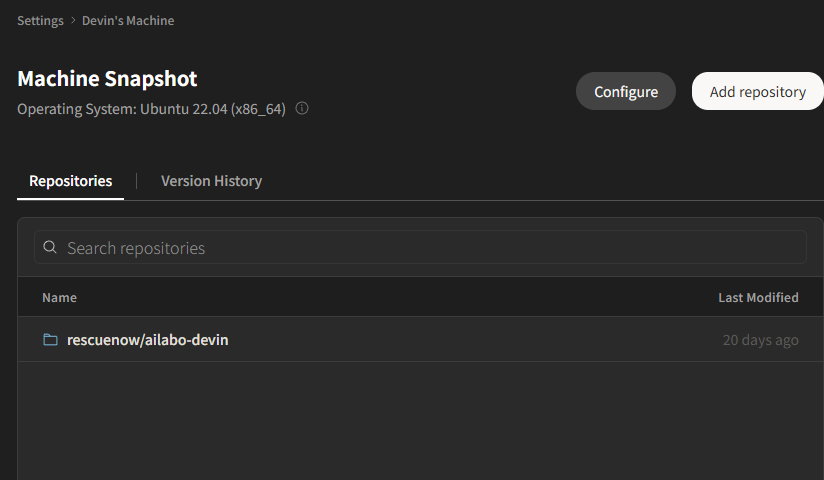Click the Add repository button
The image size is (824, 480).
[x=758, y=91]
